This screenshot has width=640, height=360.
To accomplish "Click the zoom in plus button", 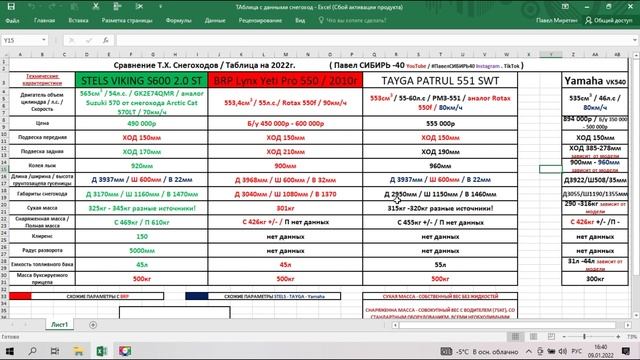I will tap(618, 336).
